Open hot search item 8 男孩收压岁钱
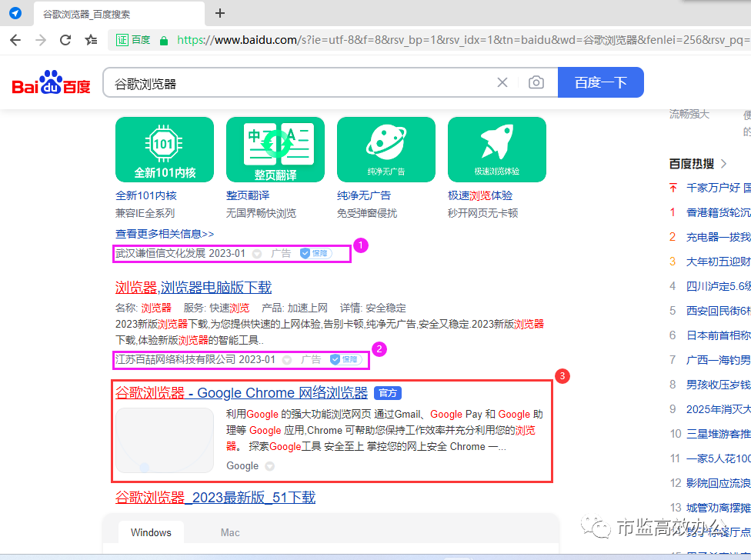 coord(718,385)
